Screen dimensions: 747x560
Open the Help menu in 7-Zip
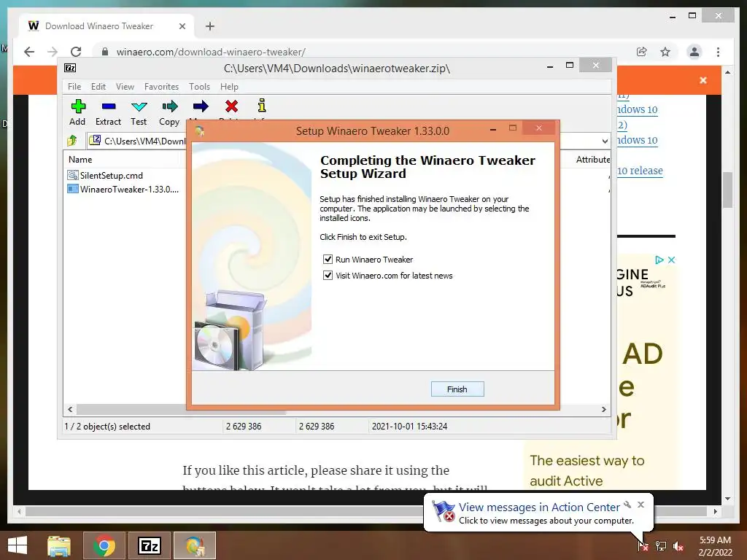229,87
